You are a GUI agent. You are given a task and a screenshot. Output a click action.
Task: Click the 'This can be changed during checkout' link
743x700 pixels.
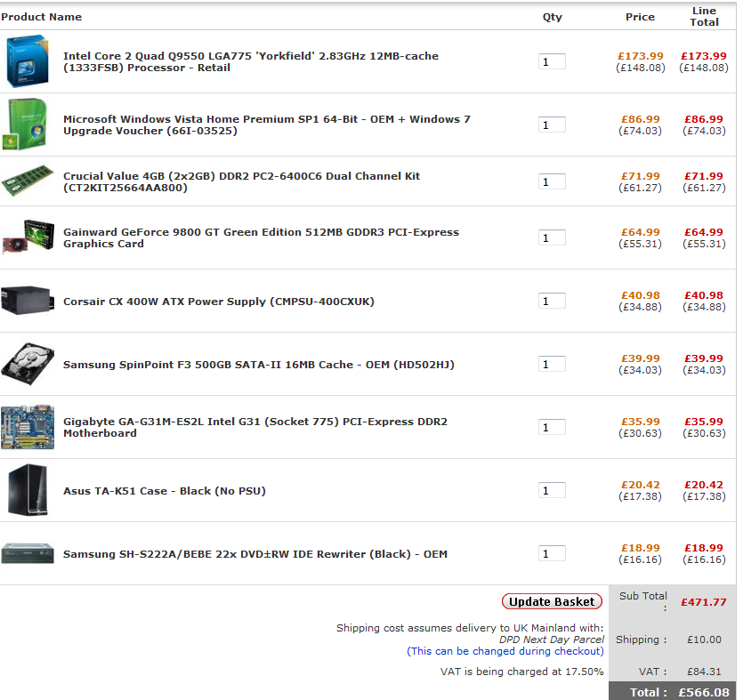click(x=505, y=651)
